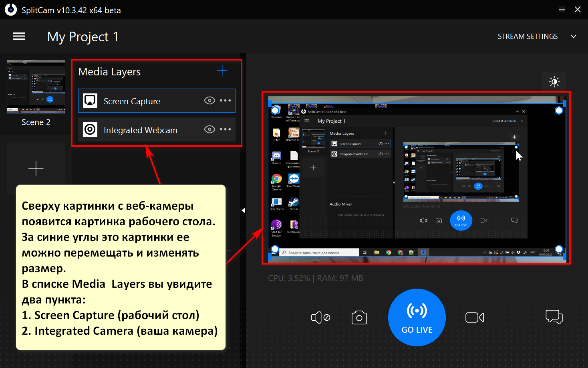
Task: Open the brightness adjustment settings icon
Action: [x=554, y=82]
